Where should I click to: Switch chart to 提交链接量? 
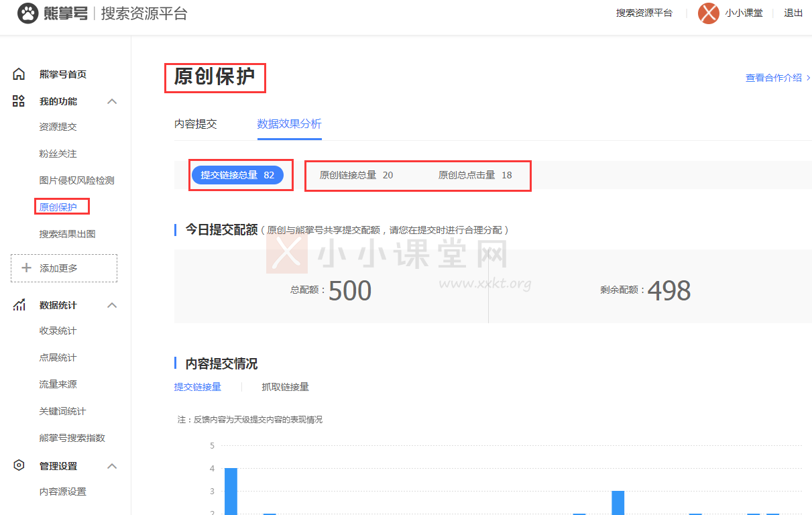pyautogui.click(x=198, y=387)
